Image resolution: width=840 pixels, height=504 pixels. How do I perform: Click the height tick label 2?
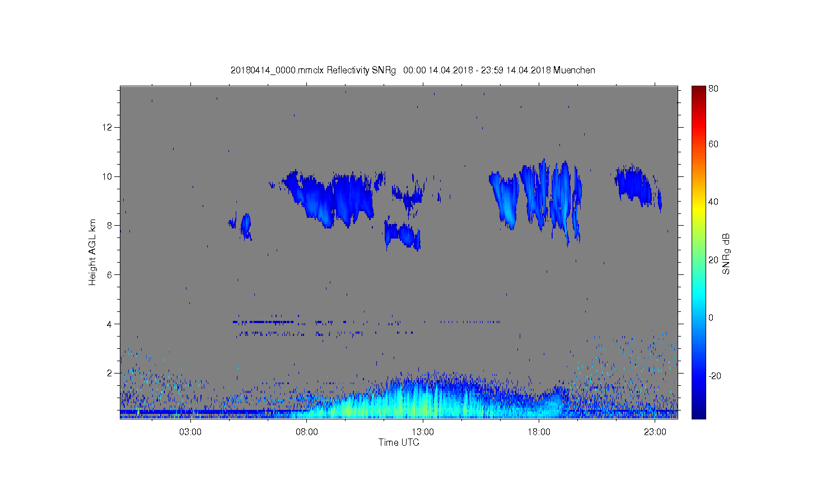[110, 373]
